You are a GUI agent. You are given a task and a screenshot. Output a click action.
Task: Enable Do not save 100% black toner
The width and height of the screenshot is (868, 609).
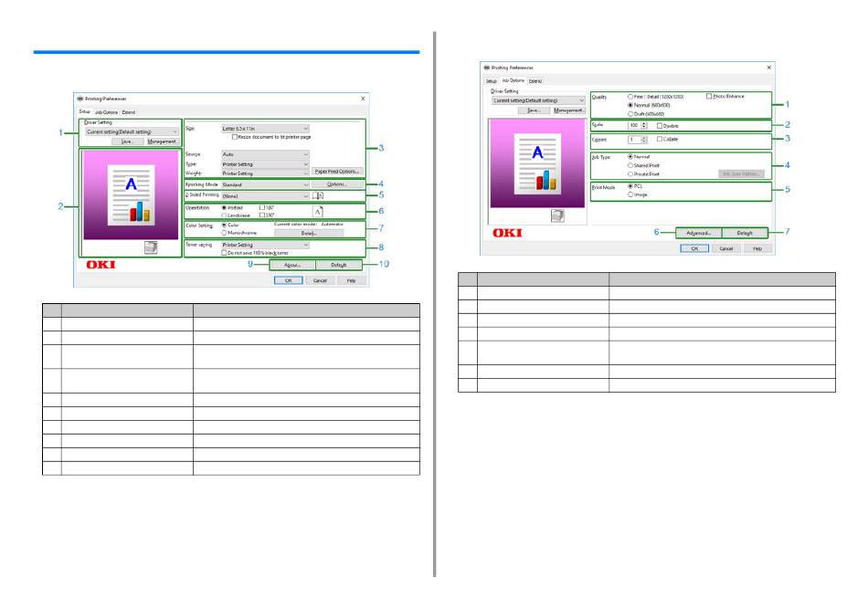[224, 253]
